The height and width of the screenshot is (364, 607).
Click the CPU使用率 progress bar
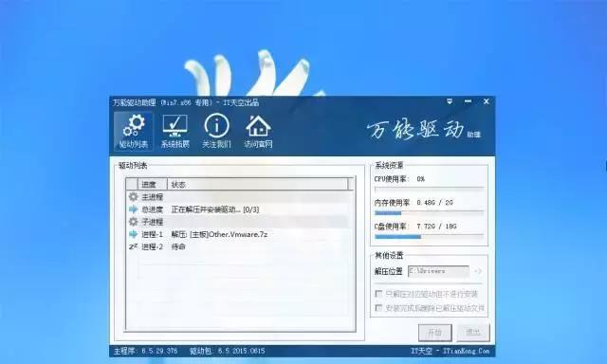429,189
